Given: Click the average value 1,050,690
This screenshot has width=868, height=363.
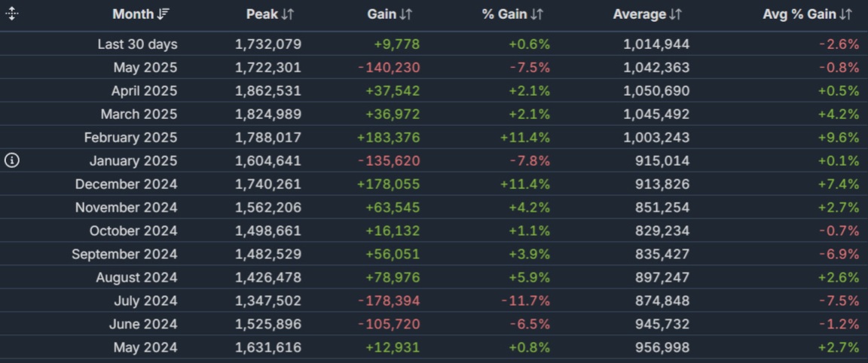Looking at the screenshot, I should pyautogui.click(x=656, y=91).
